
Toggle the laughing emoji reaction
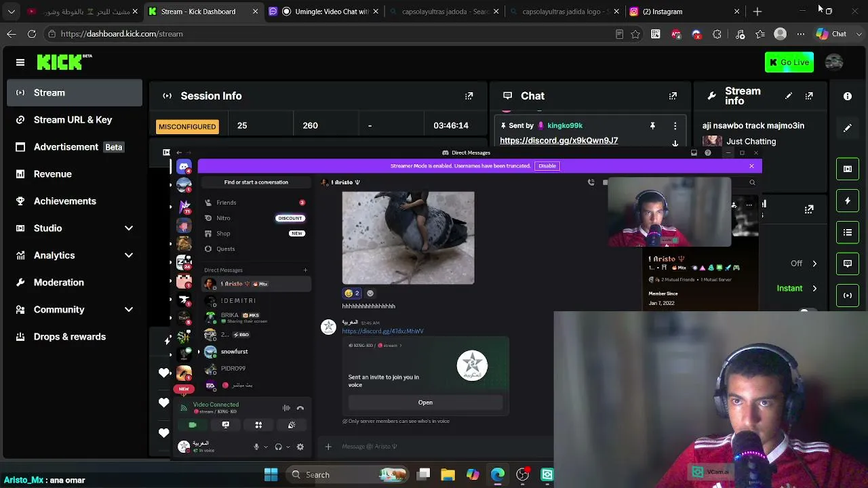[353, 293]
